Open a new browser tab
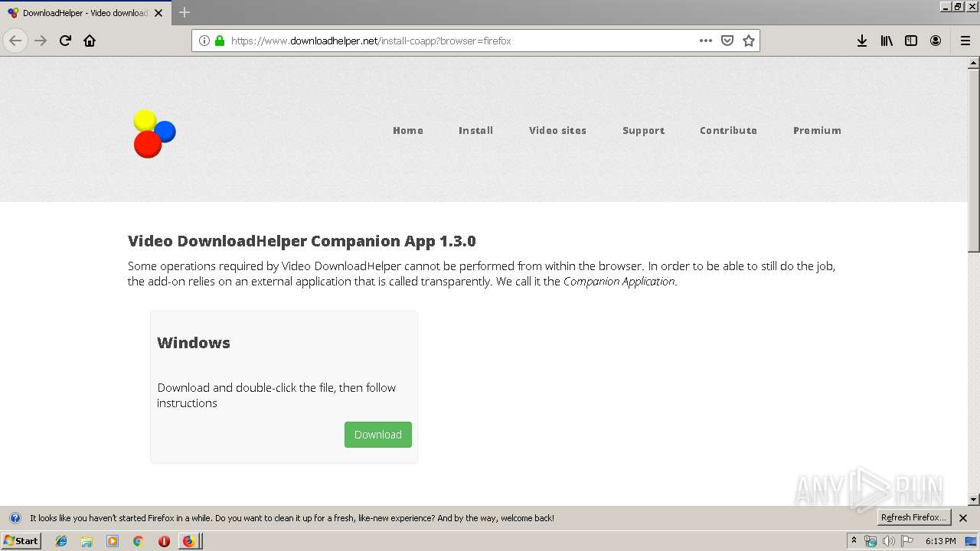The width and height of the screenshot is (980, 551). click(x=185, y=12)
